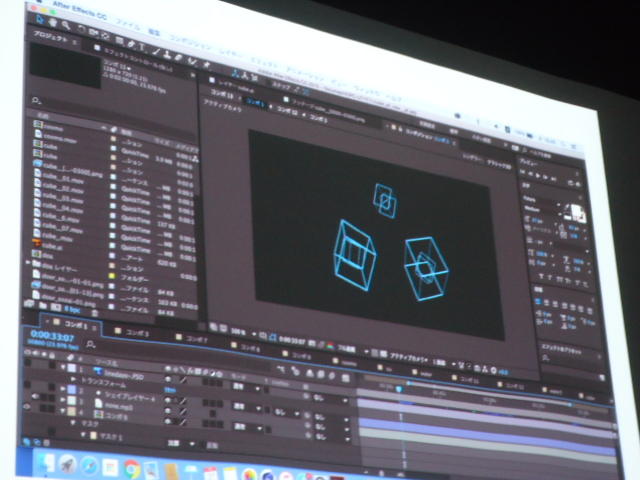
Task: Open the 加算 mask mode dropdown
Action: (x=180, y=443)
